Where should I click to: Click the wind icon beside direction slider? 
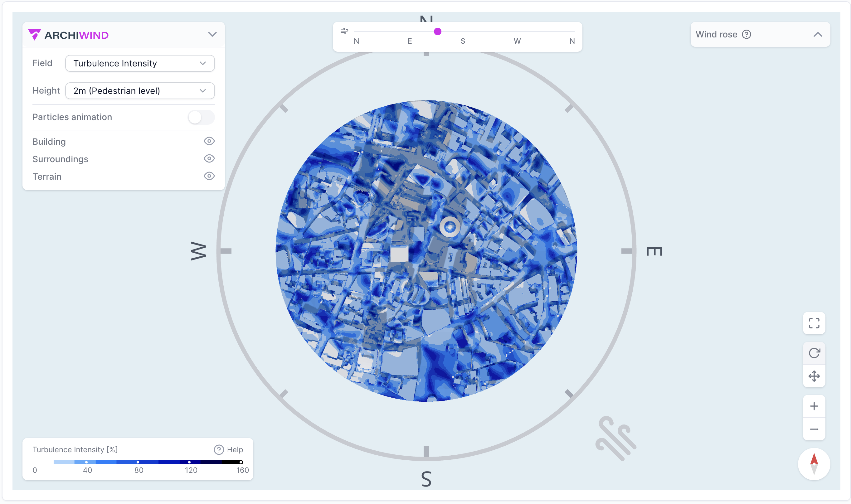pos(344,31)
